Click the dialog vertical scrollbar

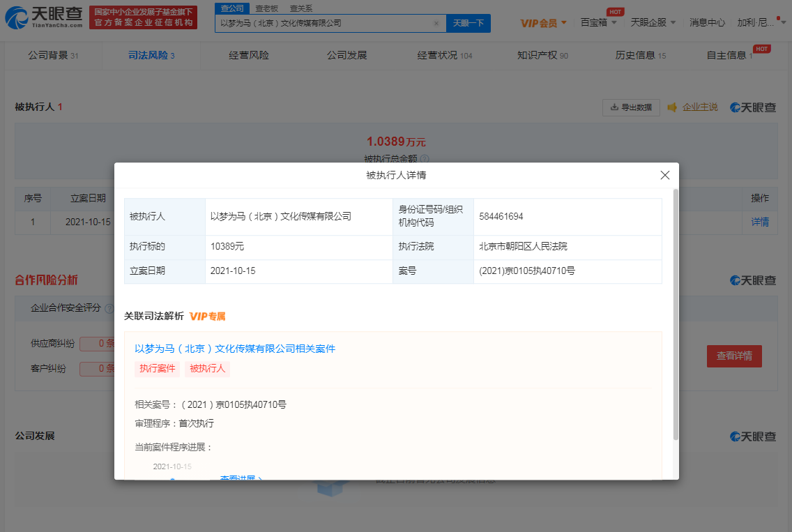pos(676,314)
